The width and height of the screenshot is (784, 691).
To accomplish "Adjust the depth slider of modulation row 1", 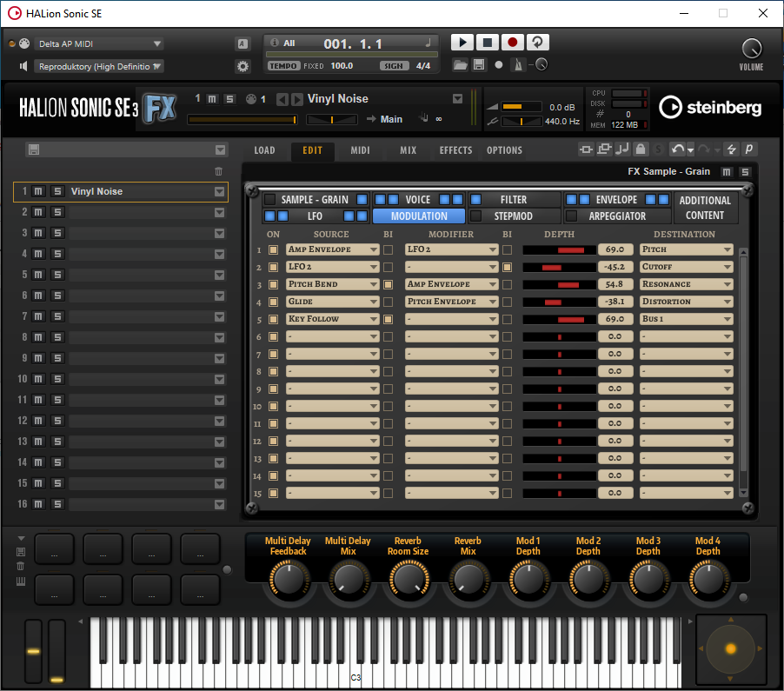I will (559, 250).
